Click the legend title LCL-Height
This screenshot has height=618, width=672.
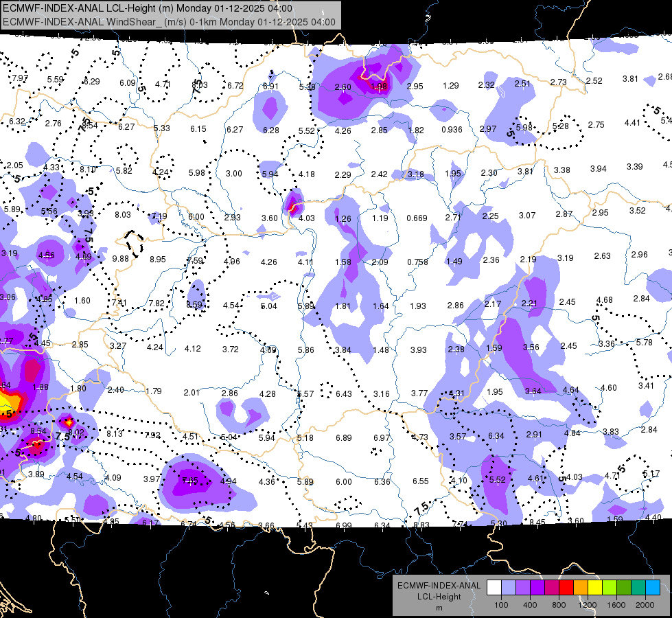[439, 597]
